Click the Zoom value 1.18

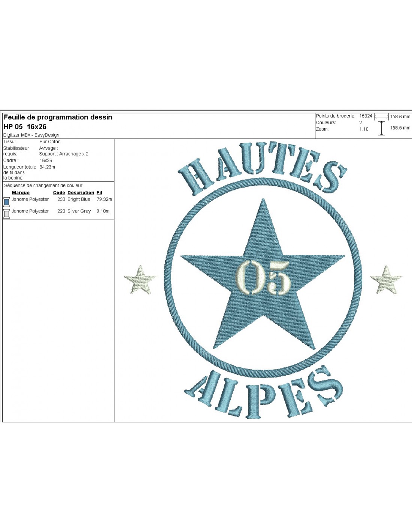364,129
